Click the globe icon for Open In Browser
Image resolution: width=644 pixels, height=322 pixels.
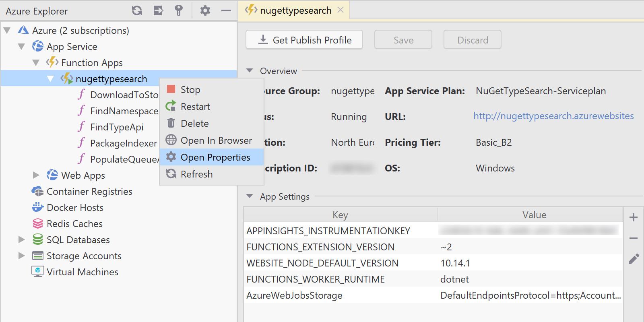(171, 140)
